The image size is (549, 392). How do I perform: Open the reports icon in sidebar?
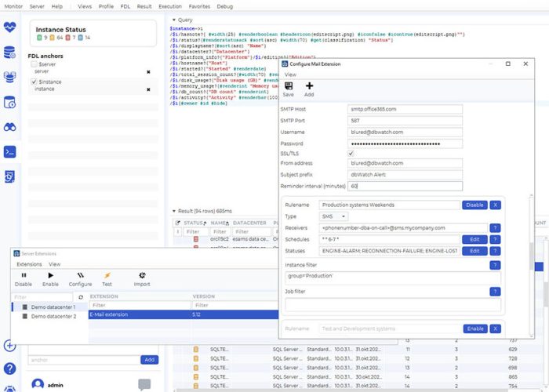click(x=9, y=176)
